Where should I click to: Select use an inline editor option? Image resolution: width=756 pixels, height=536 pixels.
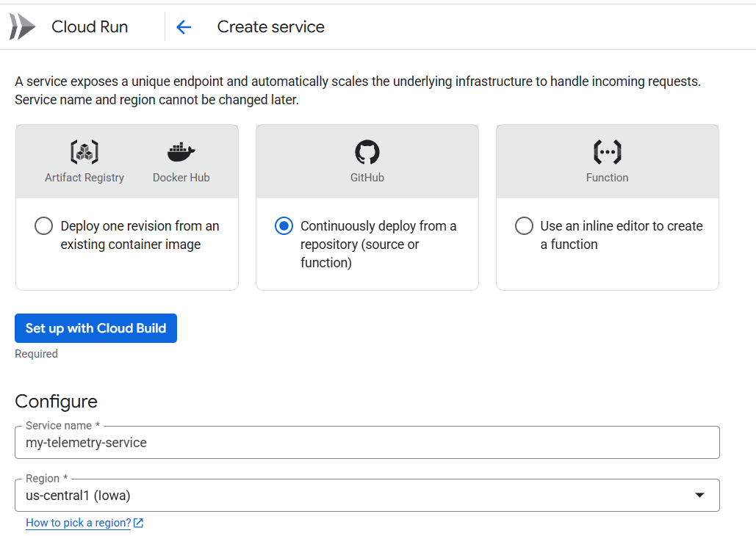point(524,225)
